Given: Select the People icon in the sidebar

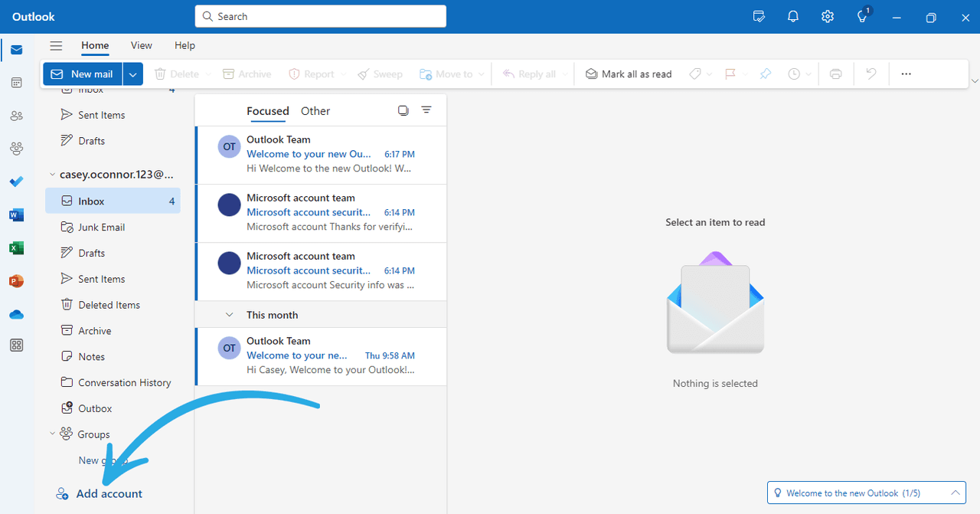Looking at the screenshot, I should [x=16, y=115].
